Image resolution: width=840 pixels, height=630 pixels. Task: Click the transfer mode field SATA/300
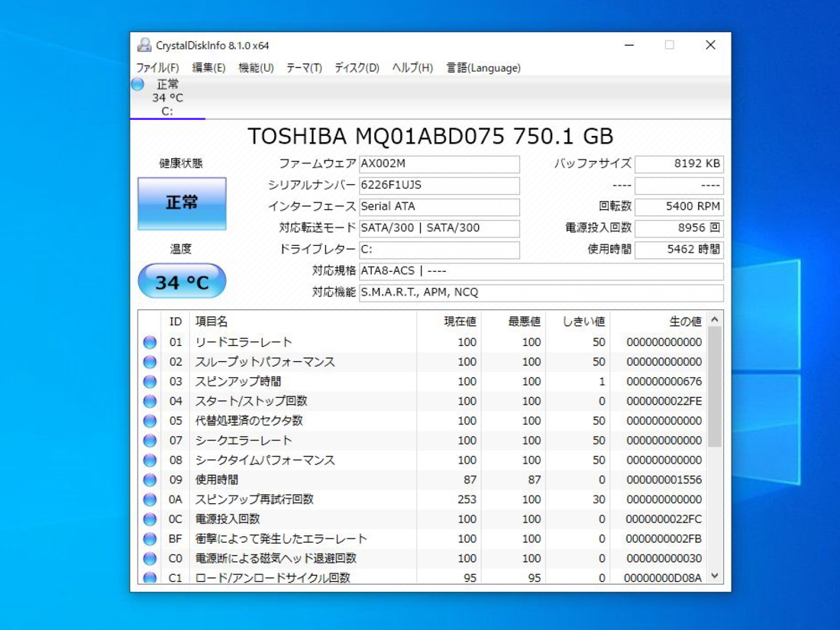(439, 228)
